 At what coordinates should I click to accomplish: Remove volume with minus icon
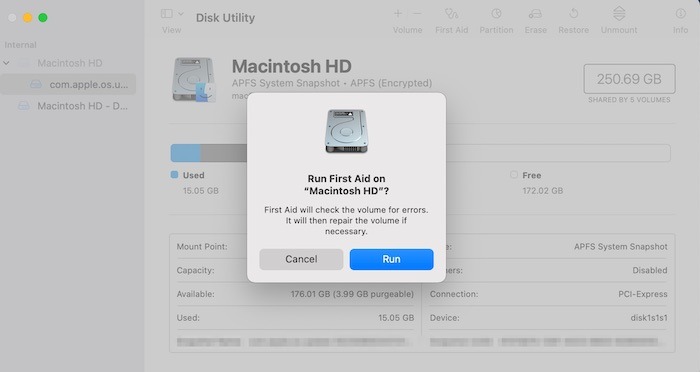pos(417,14)
